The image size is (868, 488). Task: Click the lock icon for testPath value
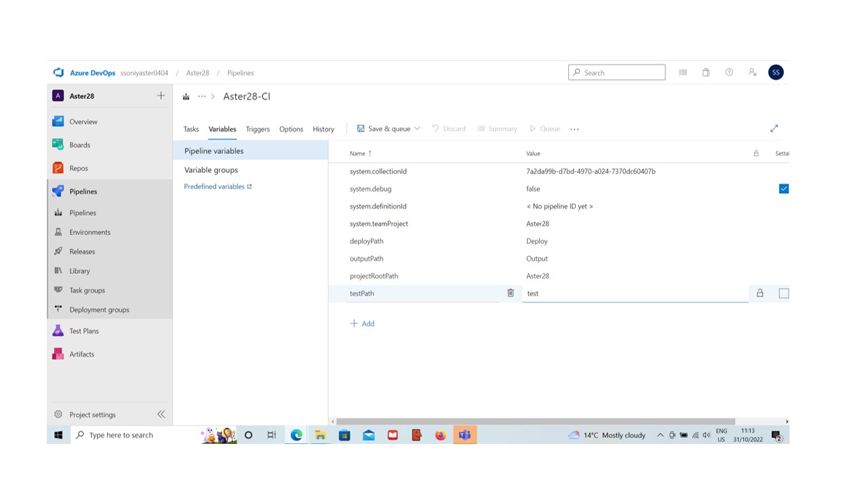pos(759,293)
